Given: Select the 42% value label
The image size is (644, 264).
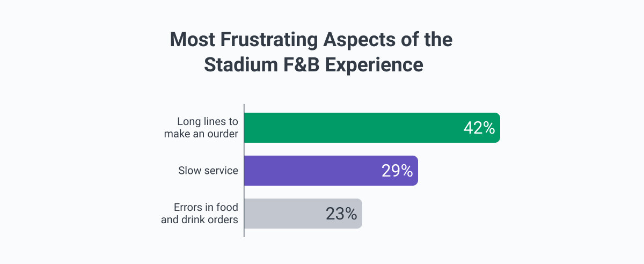Looking at the screenshot, I should [479, 128].
